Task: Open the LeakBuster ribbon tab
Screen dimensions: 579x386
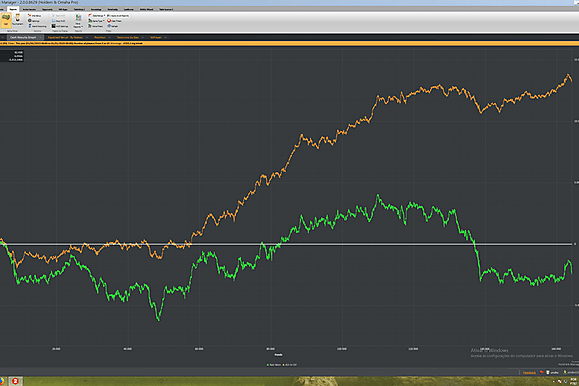Action: [129, 9]
